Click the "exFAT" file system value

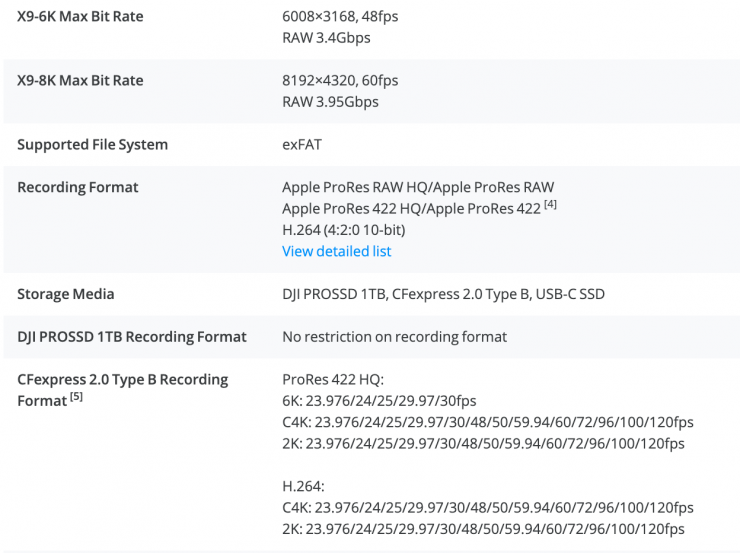point(303,144)
